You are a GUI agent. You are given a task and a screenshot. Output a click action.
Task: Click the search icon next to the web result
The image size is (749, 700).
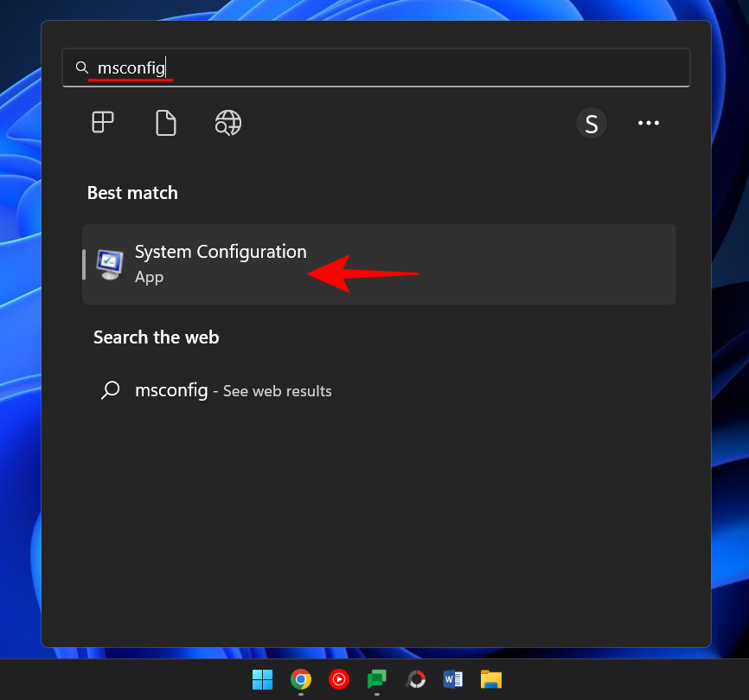tap(110, 390)
